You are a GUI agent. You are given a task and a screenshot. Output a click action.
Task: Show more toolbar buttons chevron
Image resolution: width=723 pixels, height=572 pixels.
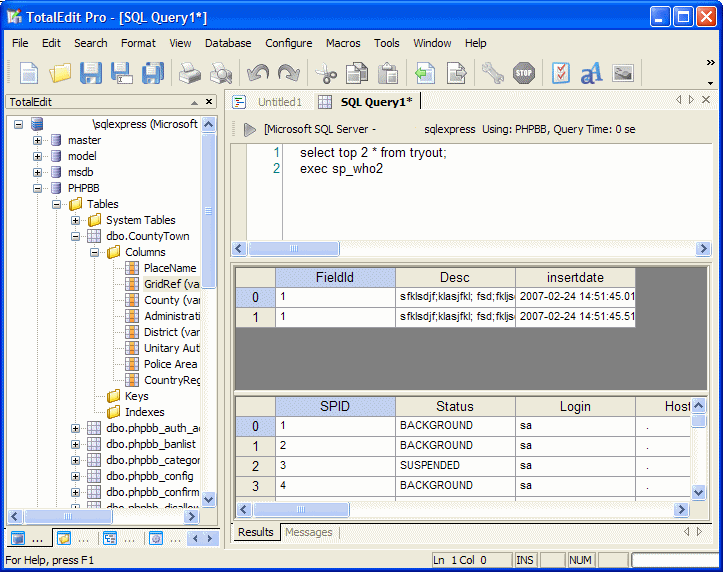711,62
